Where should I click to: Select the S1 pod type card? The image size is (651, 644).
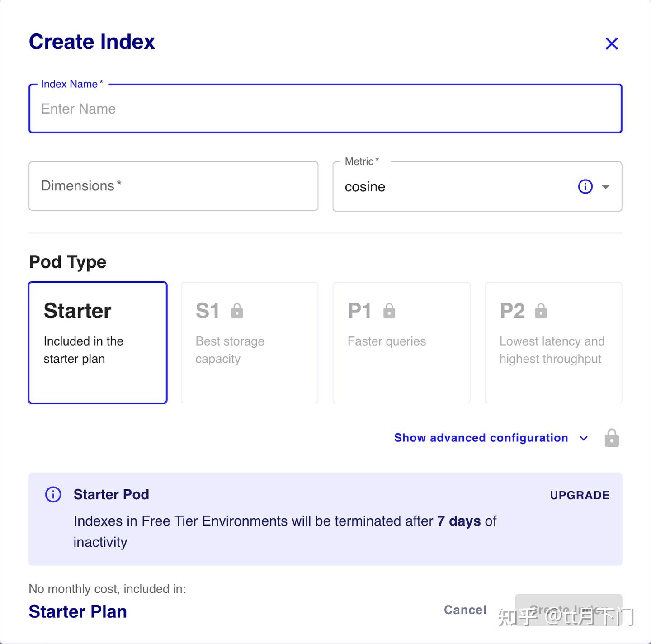(250, 343)
